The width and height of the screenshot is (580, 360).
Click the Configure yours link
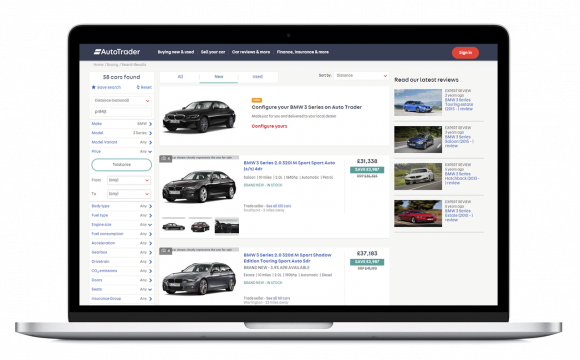[x=269, y=126]
